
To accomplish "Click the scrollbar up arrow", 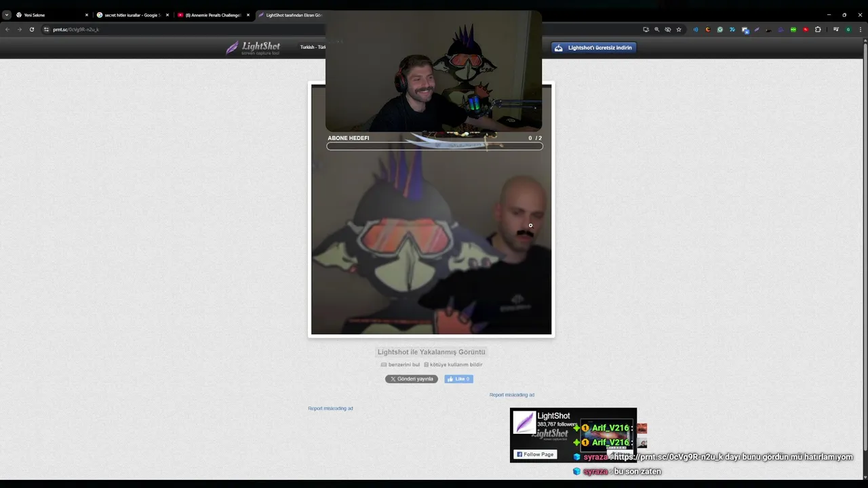I will point(865,41).
